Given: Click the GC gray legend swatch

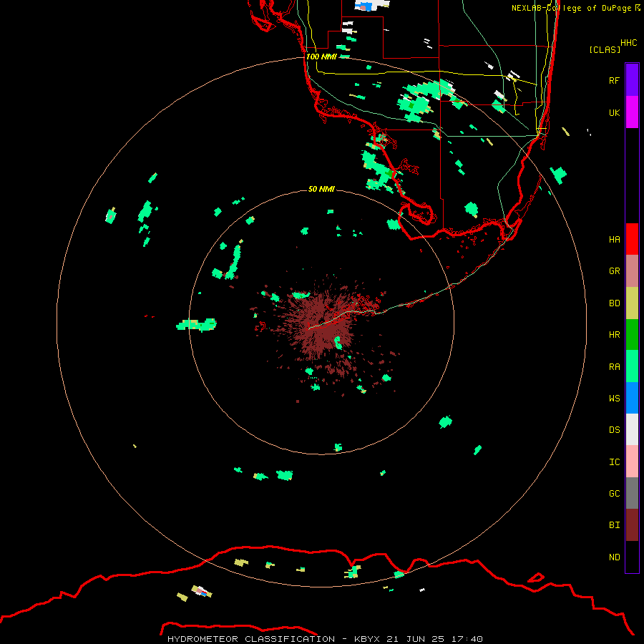Looking at the screenshot, I should click(x=632, y=493).
